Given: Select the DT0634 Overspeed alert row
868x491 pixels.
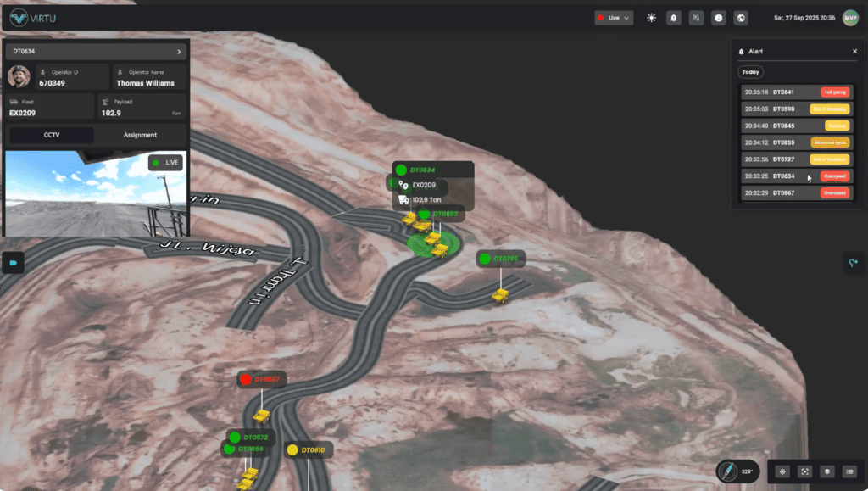Looking at the screenshot, I should tap(795, 176).
